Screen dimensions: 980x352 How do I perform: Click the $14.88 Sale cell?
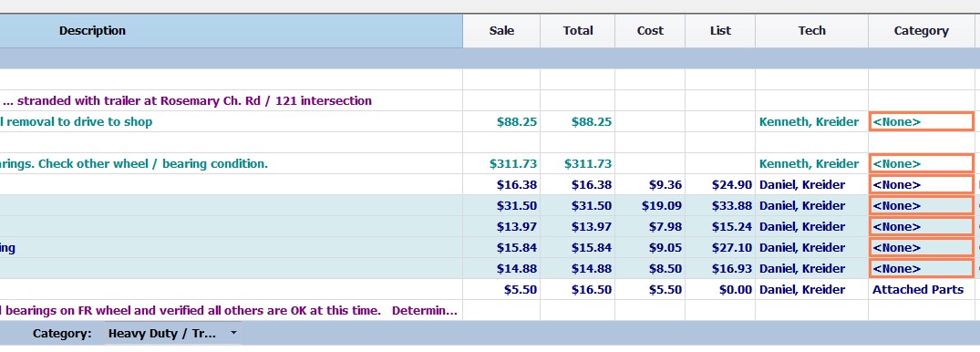coord(501,269)
